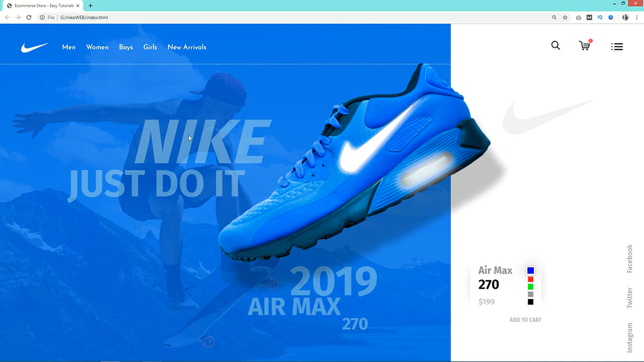This screenshot has width=644, height=362.
Task: Go back with browser back arrow
Action: 7,17
